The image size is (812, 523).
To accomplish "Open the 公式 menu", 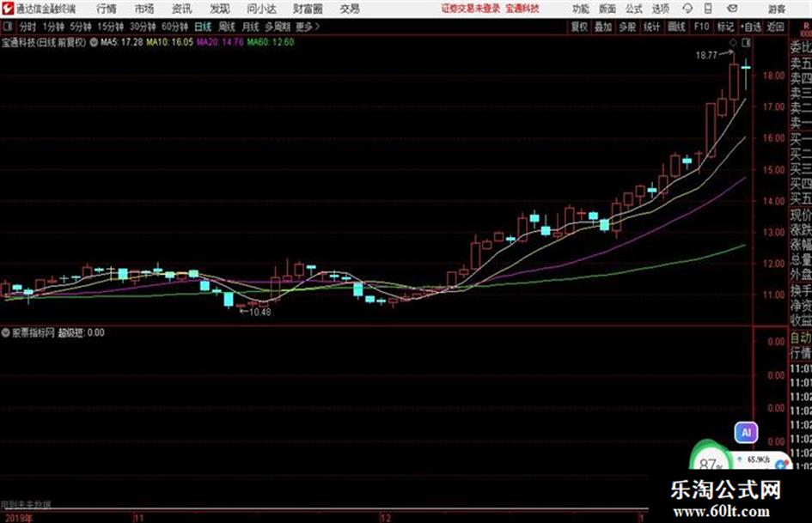I will tap(633, 9).
